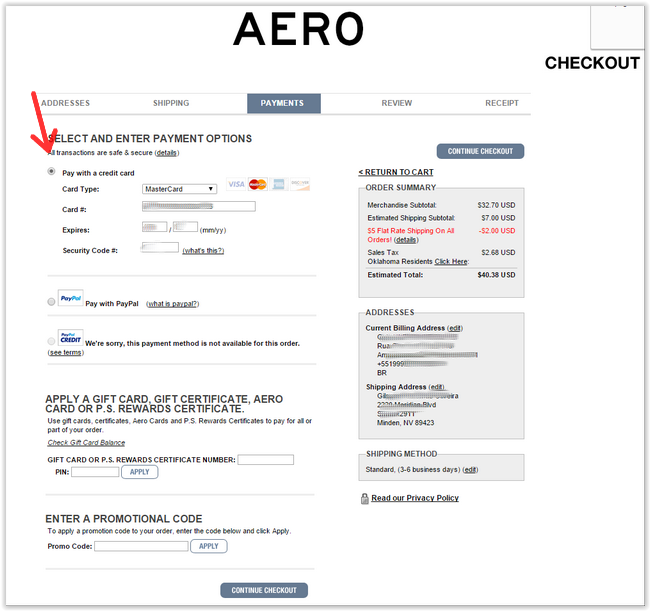Image resolution: width=650 pixels, height=611 pixels.
Task: Click the Estimated Total amount $40.38 USD
Action: [x=496, y=275]
